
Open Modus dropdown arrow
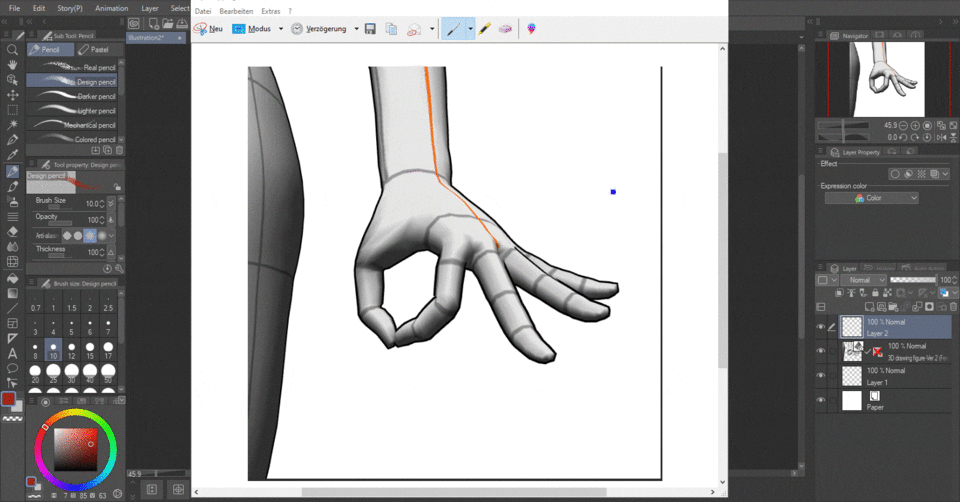pyautogui.click(x=281, y=29)
